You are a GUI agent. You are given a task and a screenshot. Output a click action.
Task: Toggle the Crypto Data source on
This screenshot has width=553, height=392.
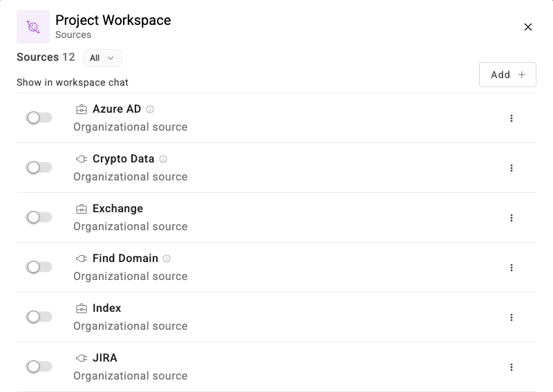[39, 167]
